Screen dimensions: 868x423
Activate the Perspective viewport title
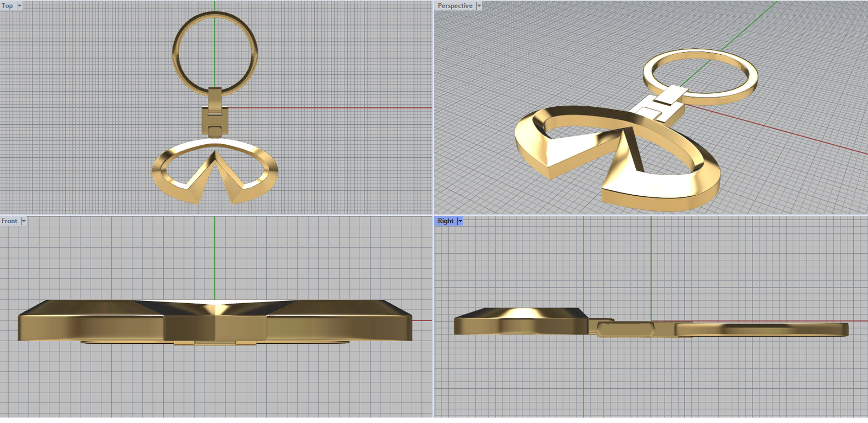tap(455, 6)
